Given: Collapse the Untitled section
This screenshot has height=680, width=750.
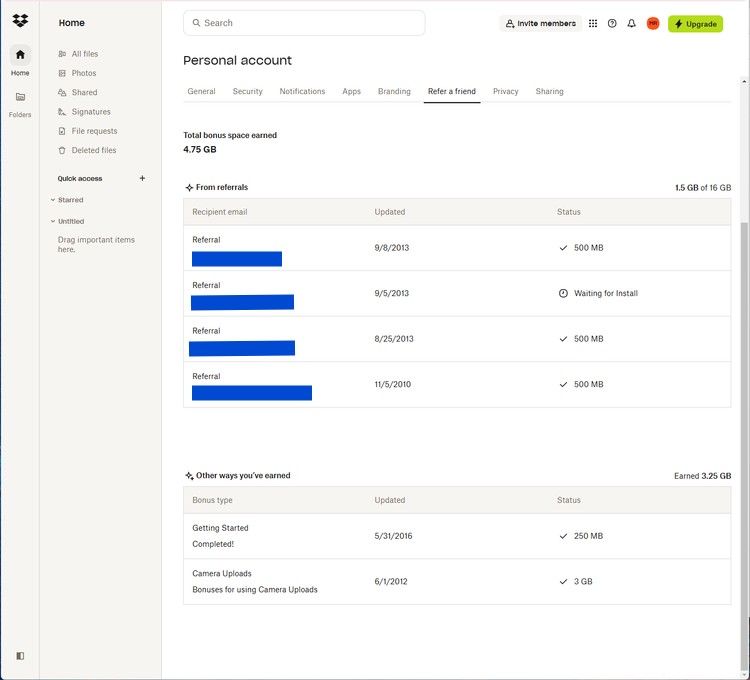Looking at the screenshot, I should 53,221.
